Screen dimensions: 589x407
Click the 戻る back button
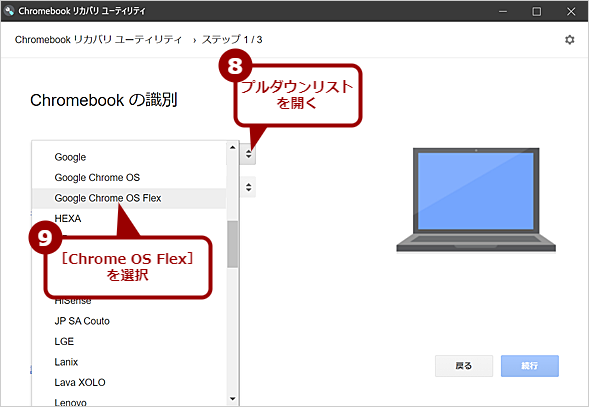pyautogui.click(x=464, y=366)
